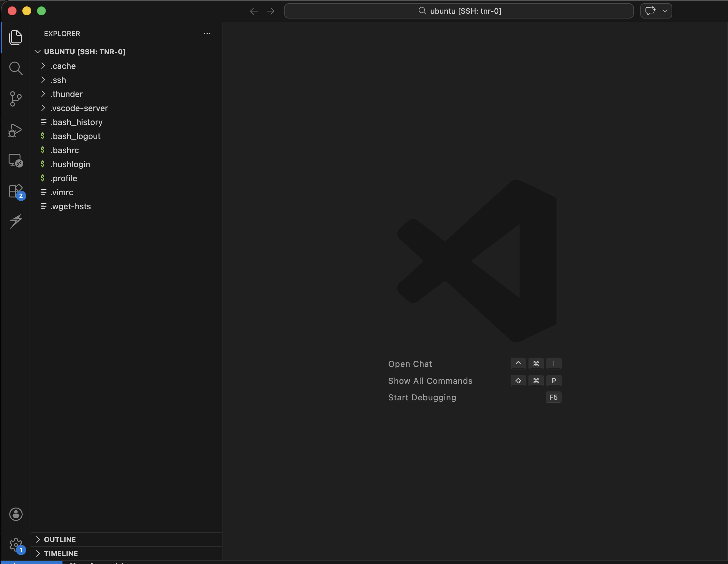Click the Show All Commands label
Viewport: 728px width, 564px height.
[x=430, y=381]
